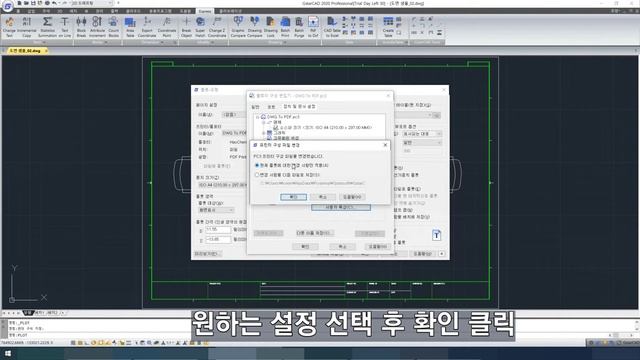Activate the Block Break tool

[x=81, y=27]
